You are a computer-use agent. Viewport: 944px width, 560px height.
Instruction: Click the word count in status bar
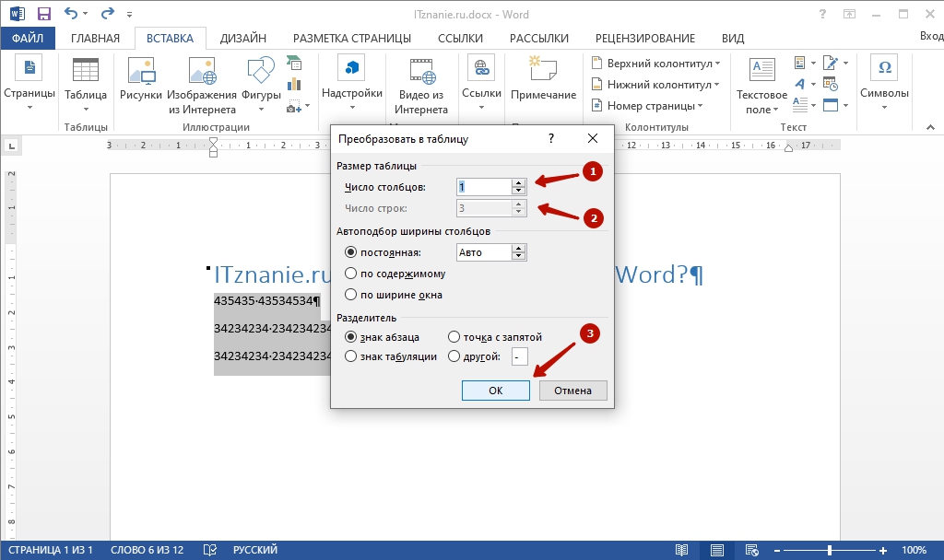click(147, 550)
